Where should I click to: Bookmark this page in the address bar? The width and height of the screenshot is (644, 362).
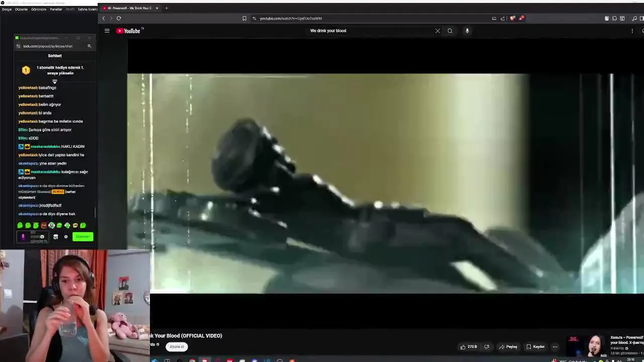(x=245, y=18)
